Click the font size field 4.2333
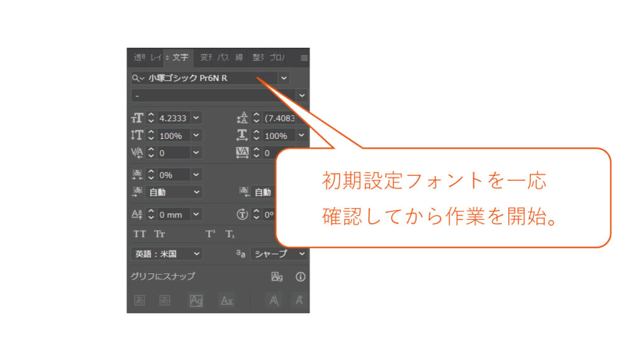Image resolution: width=644 pixels, height=362 pixels. 174,118
